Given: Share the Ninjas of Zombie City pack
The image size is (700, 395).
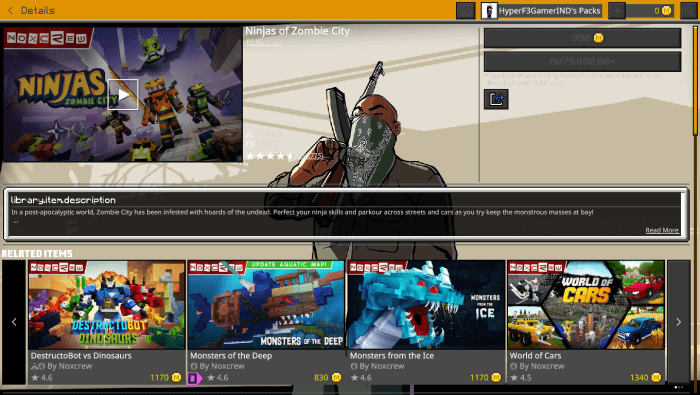Looking at the screenshot, I should coord(496,99).
